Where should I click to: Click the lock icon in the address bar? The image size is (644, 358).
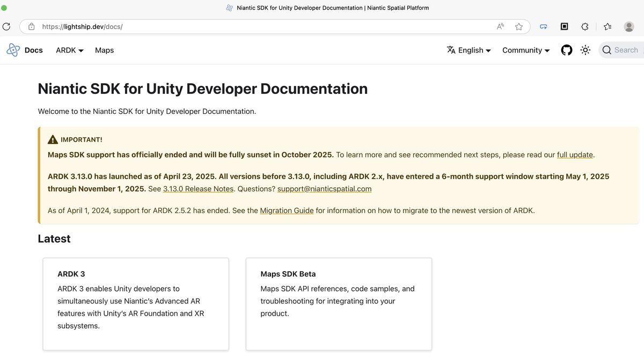coord(32,26)
